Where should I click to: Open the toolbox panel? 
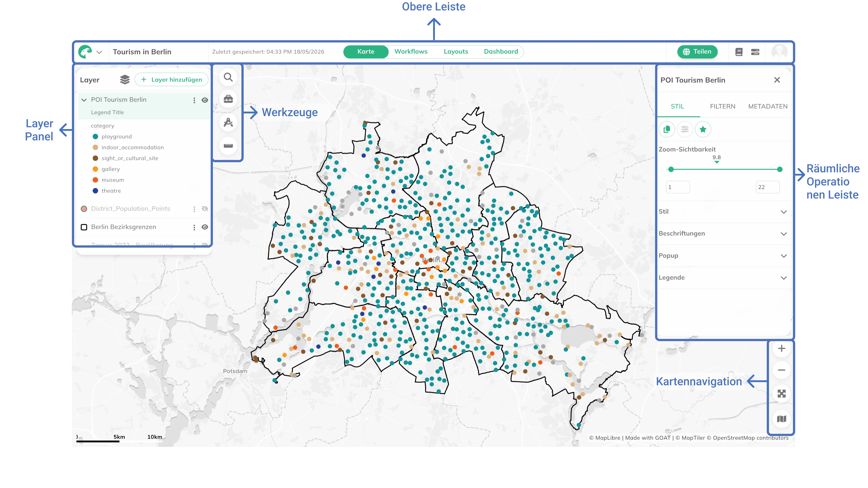tap(228, 99)
